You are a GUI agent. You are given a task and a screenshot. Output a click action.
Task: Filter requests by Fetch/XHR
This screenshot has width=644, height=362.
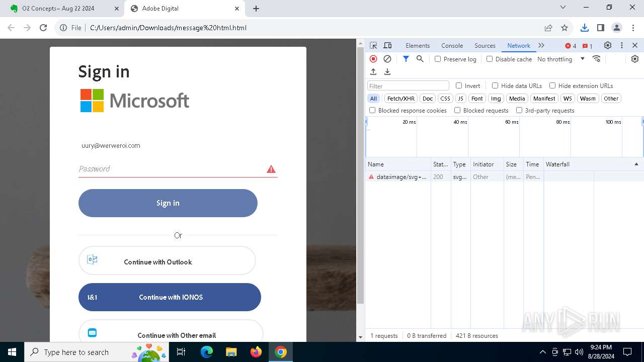401,99
